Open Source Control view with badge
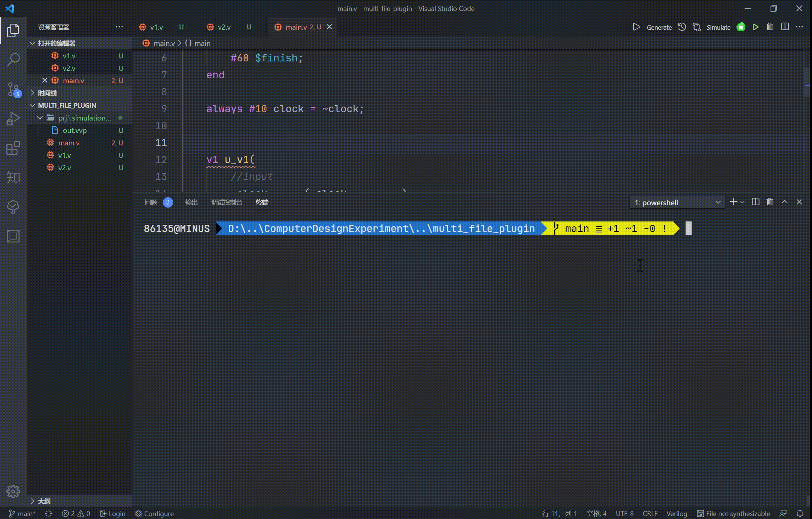Screen dimensions: 812x519 [x=13, y=89]
